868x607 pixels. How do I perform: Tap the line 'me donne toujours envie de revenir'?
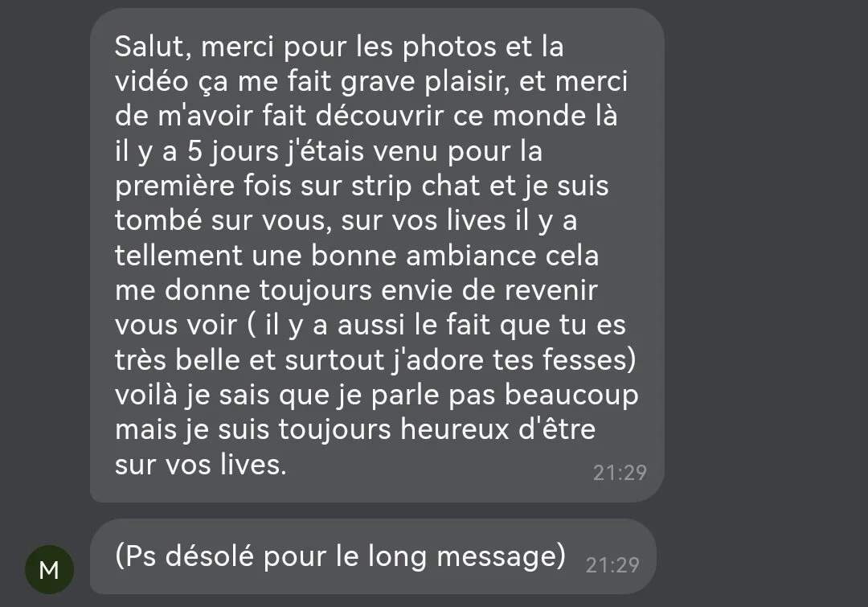tap(356, 290)
